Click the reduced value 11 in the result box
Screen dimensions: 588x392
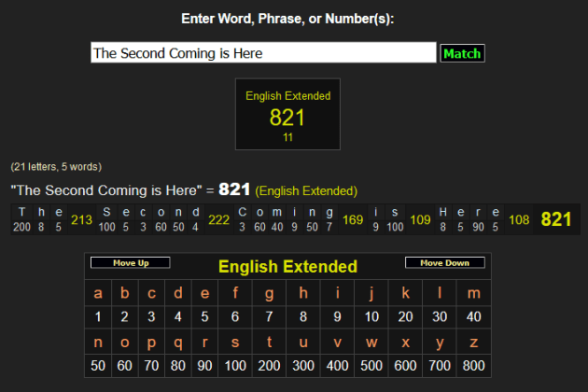(x=287, y=136)
